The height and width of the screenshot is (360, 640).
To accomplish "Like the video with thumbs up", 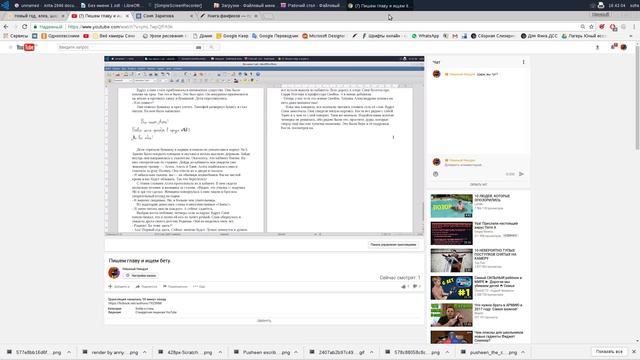I will [404, 287].
